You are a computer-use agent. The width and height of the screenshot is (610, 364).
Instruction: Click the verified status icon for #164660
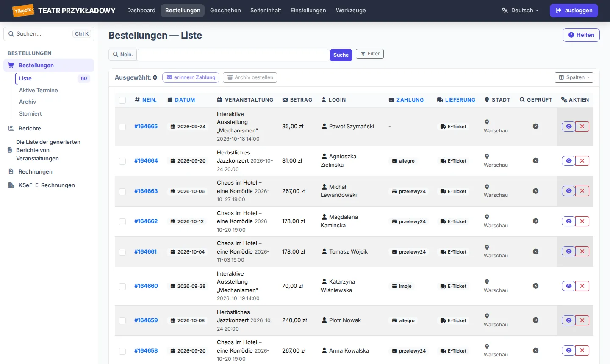(x=535, y=286)
